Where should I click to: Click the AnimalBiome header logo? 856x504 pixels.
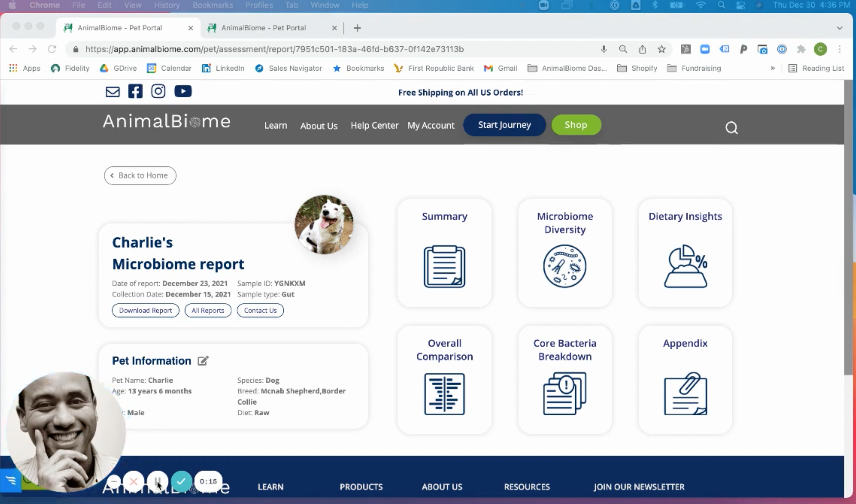pyautogui.click(x=166, y=121)
